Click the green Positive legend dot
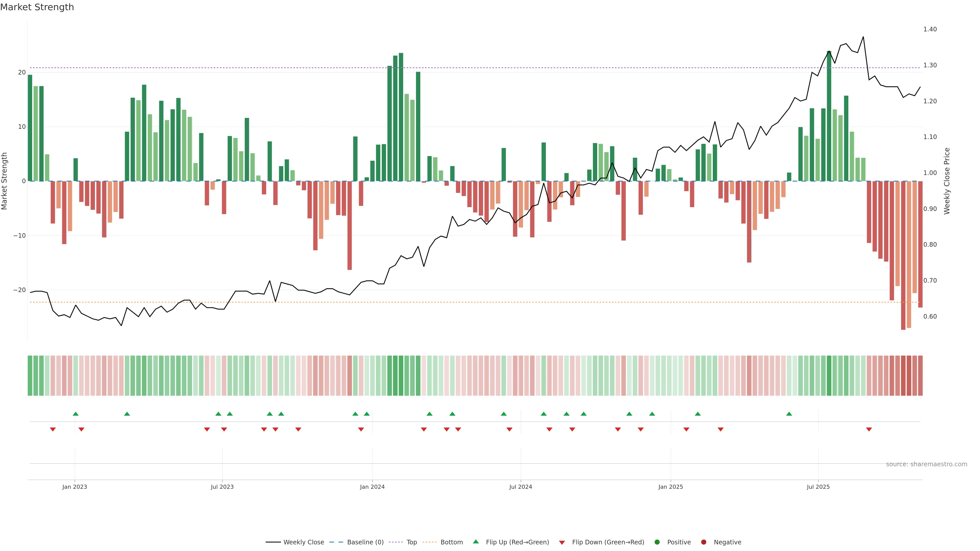This screenshot has height=551, width=980. click(657, 542)
